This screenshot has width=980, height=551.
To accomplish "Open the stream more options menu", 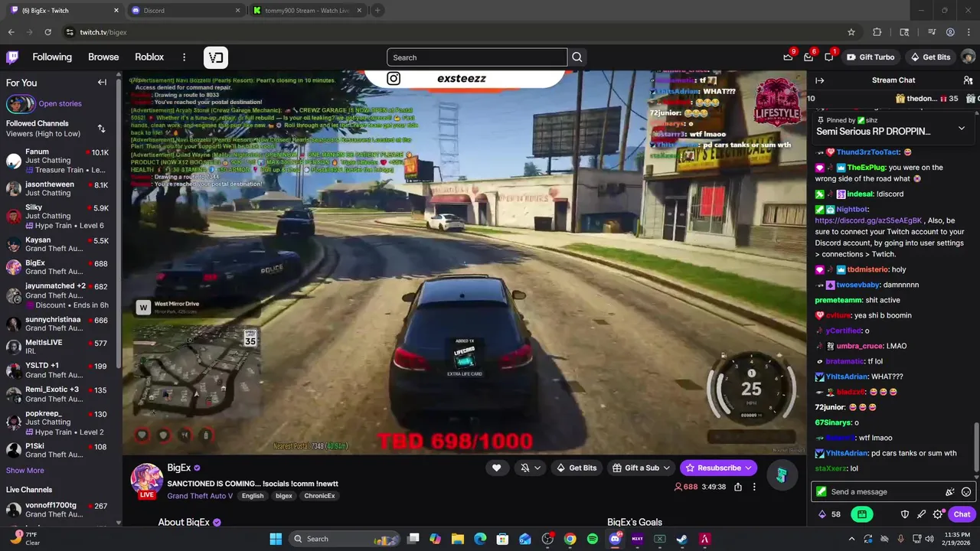I will tap(754, 487).
